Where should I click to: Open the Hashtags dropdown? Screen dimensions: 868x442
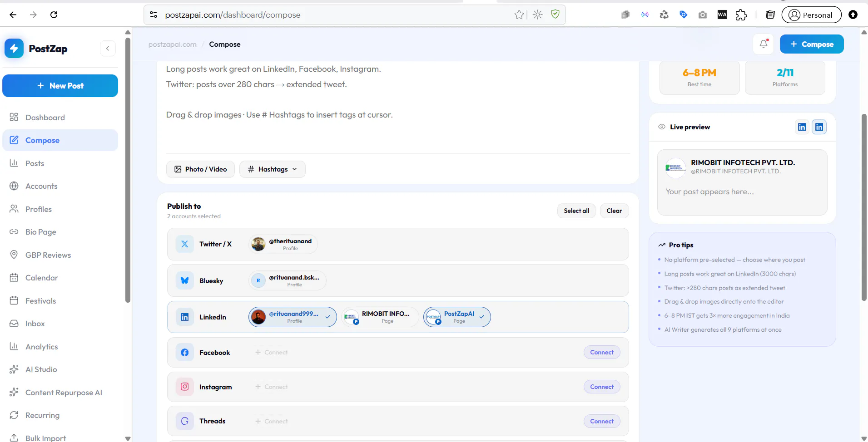273,169
